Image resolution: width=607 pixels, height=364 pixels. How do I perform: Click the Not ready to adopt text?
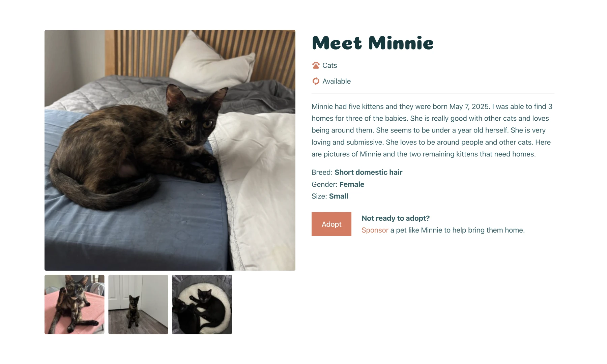[x=396, y=218]
